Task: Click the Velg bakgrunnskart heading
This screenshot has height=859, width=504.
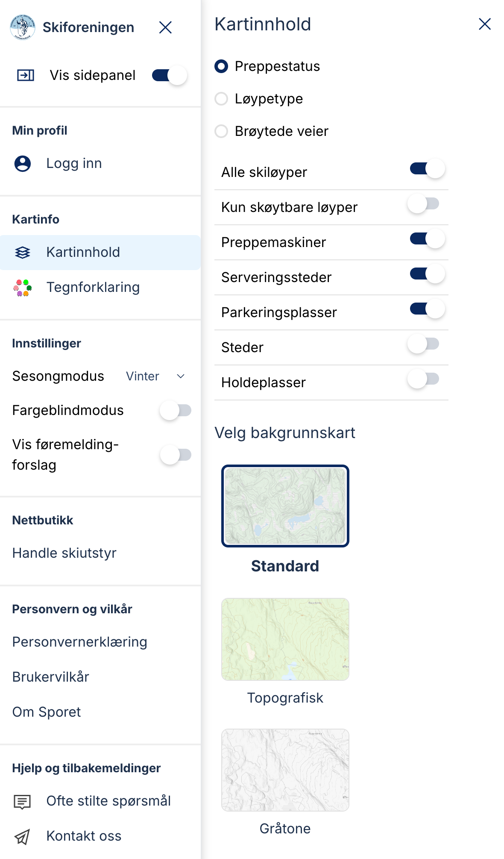Action: (x=285, y=433)
